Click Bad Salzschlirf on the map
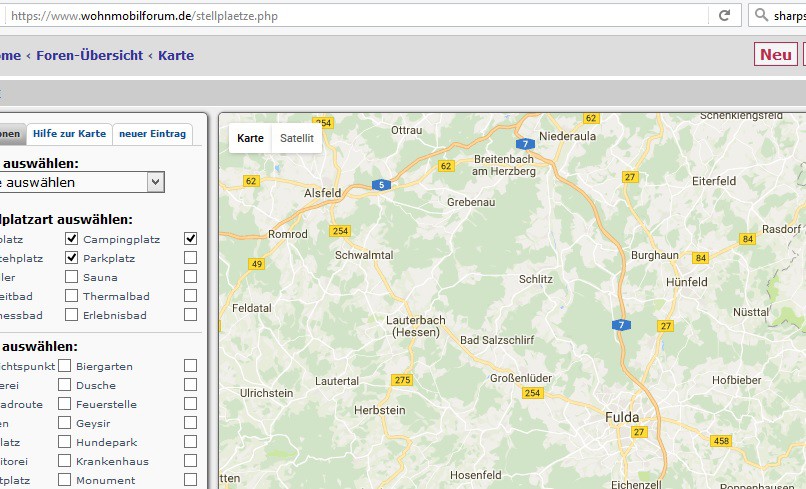This screenshot has height=489, width=806. coord(497,340)
